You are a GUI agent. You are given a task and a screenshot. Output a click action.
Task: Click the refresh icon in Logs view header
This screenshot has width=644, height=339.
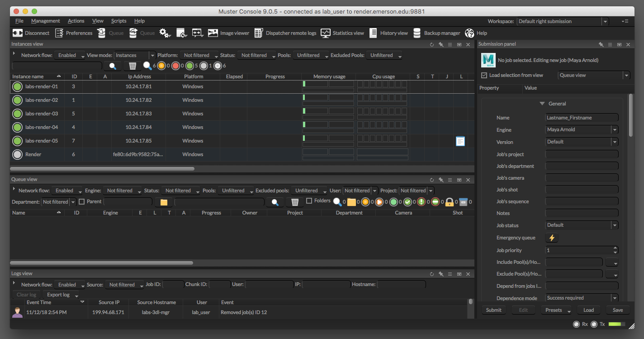[x=431, y=274]
